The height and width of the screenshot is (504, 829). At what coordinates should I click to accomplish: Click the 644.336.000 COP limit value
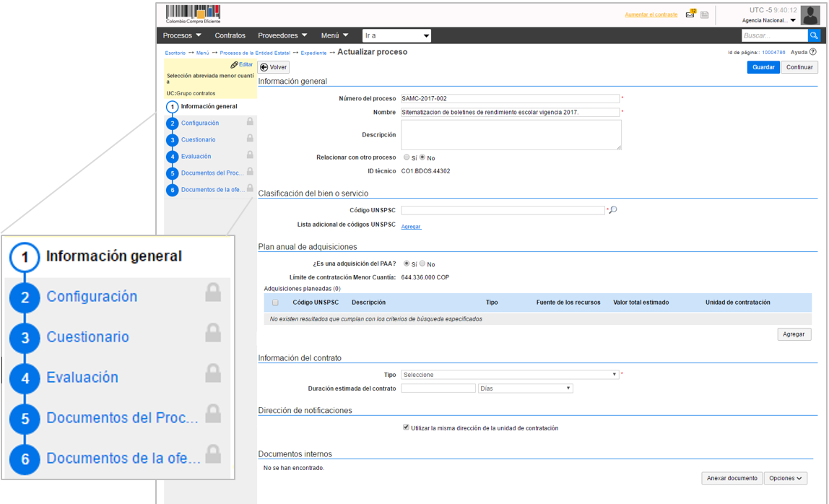pyautogui.click(x=425, y=277)
